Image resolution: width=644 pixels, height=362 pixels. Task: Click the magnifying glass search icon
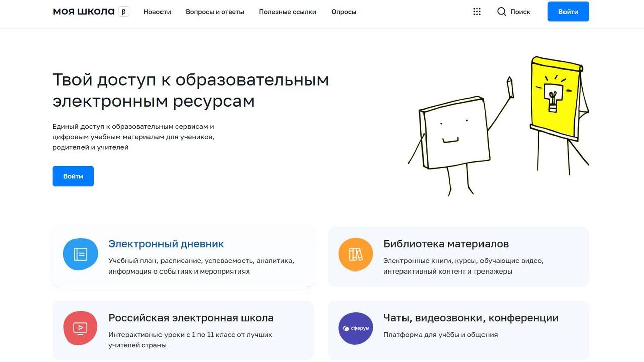[x=502, y=12]
